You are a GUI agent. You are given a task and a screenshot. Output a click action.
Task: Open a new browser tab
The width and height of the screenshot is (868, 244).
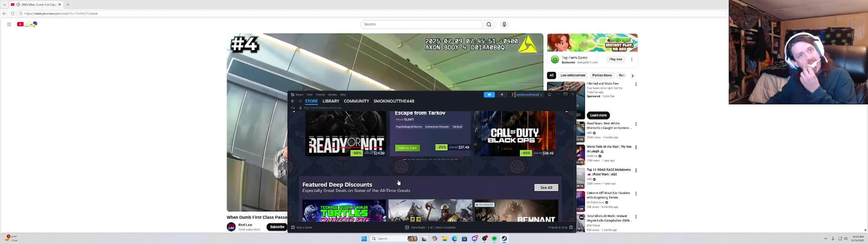click(x=68, y=4)
